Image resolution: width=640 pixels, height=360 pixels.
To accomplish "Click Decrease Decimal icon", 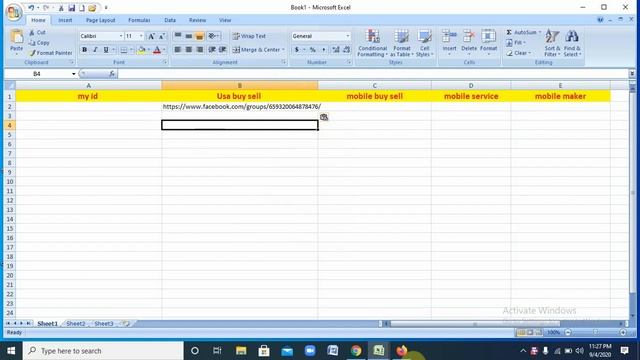I will click(347, 50).
